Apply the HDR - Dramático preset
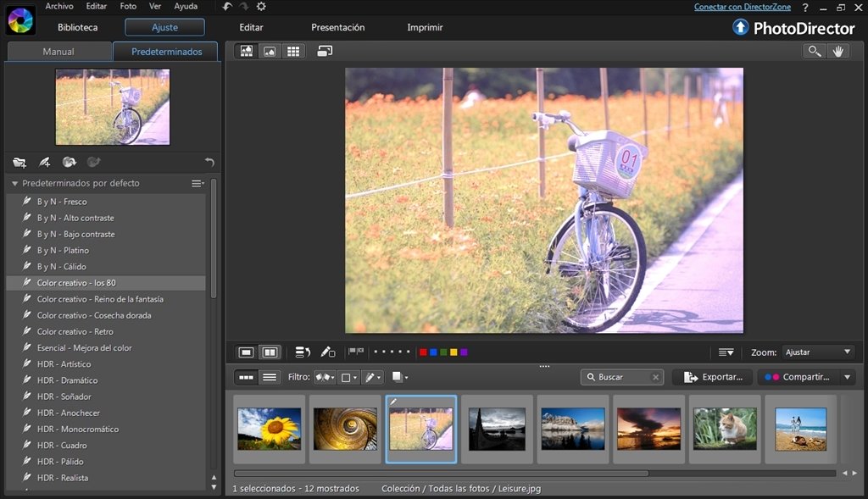Screen dimensions: 868x499 tap(105, 380)
